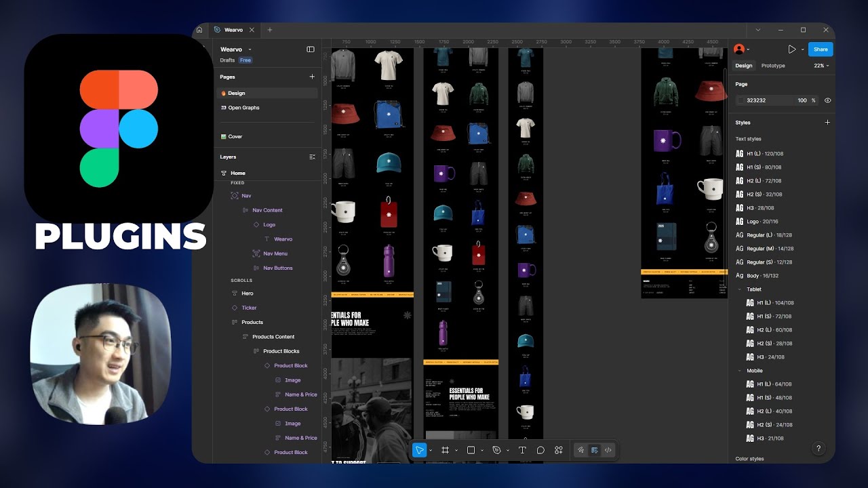
Task: Add a new page with plus icon
Action: click(312, 77)
